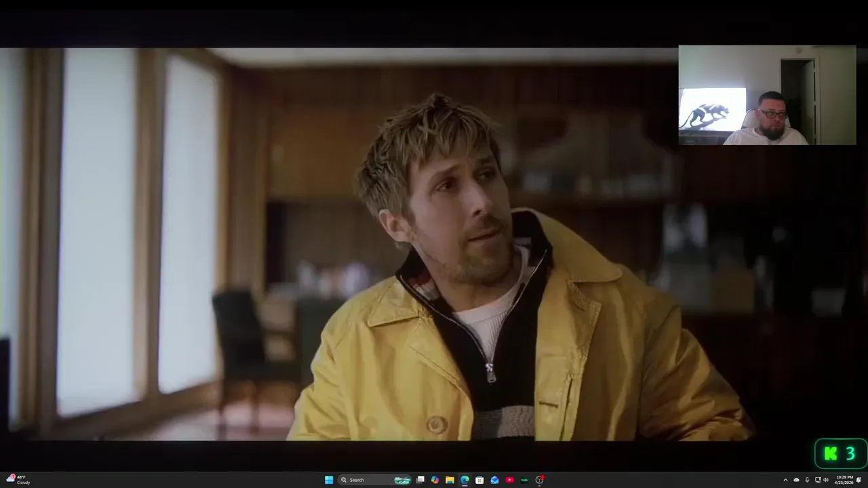Open the notification bell icon
This screenshot has height=488, width=868.
coord(859,480)
